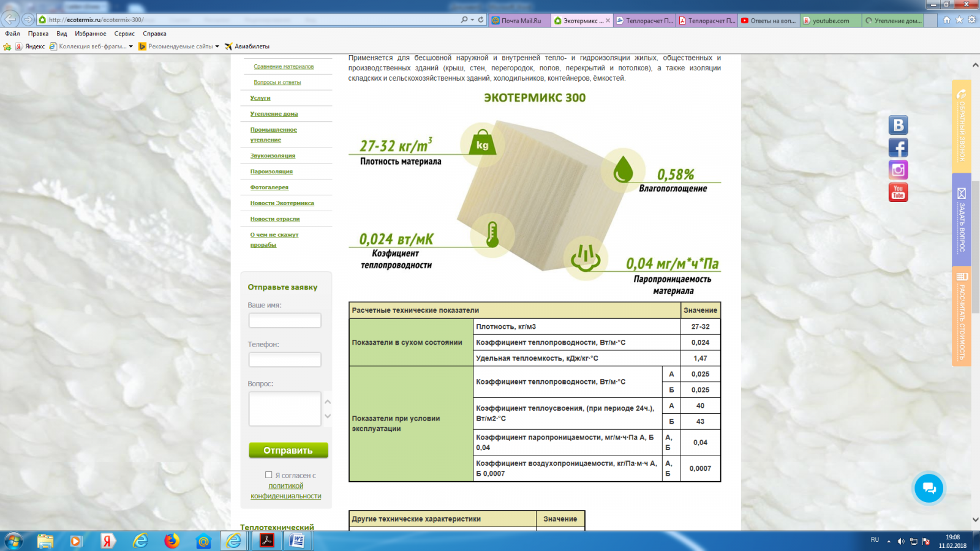
Task: Switch to the youtube.com tab
Action: (x=831, y=20)
